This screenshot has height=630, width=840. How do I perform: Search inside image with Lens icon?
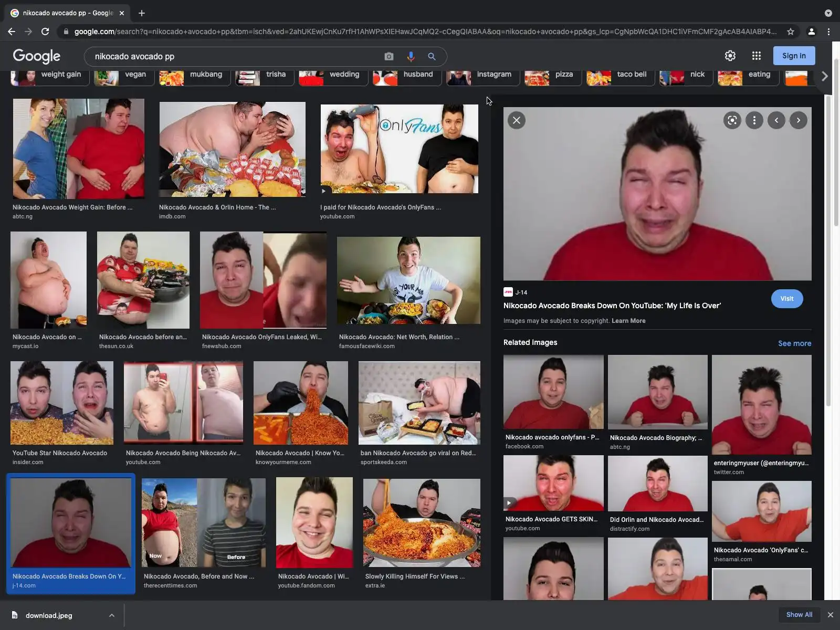(x=732, y=120)
